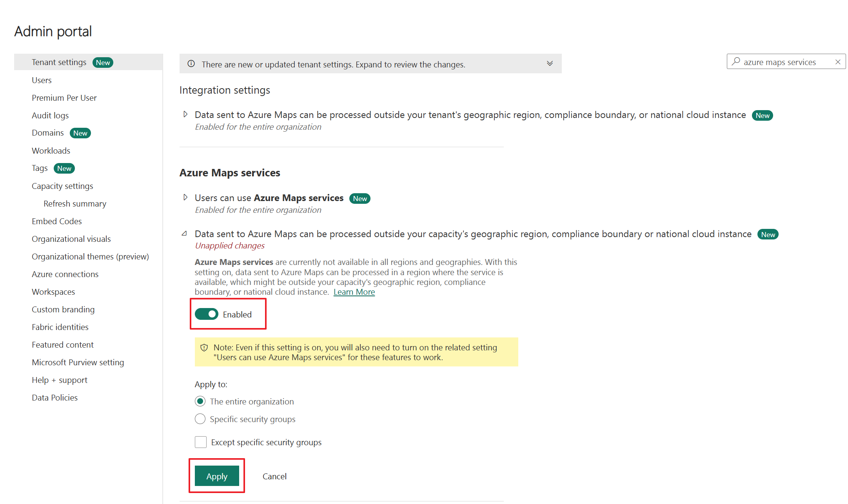The height and width of the screenshot is (504, 848).
Task: Check Except specific security groups box
Action: coord(201,442)
